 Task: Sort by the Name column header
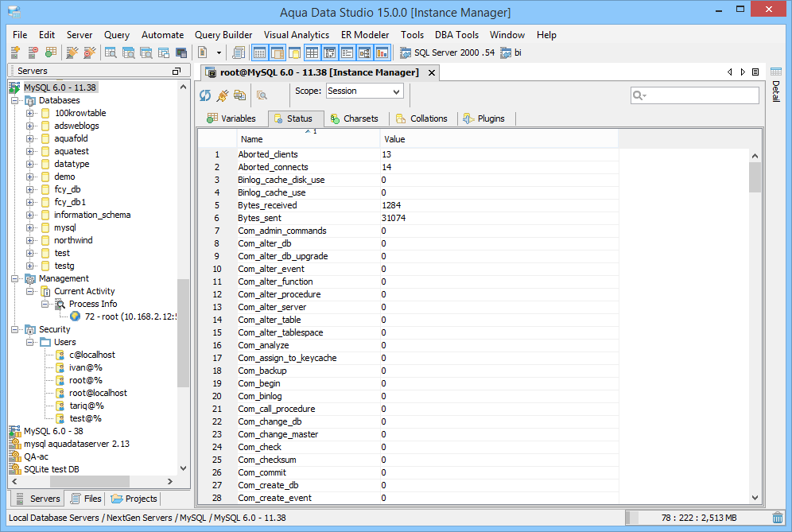pos(308,139)
